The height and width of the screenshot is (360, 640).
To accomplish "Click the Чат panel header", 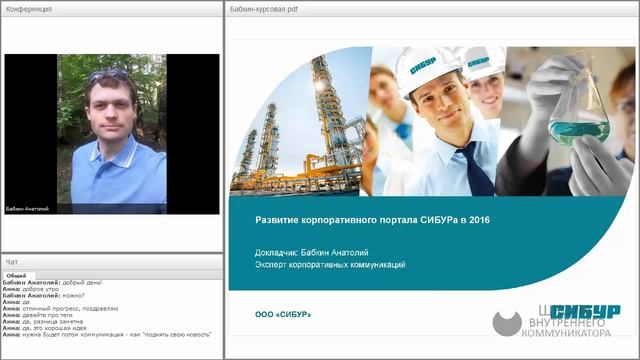I will (112, 262).
